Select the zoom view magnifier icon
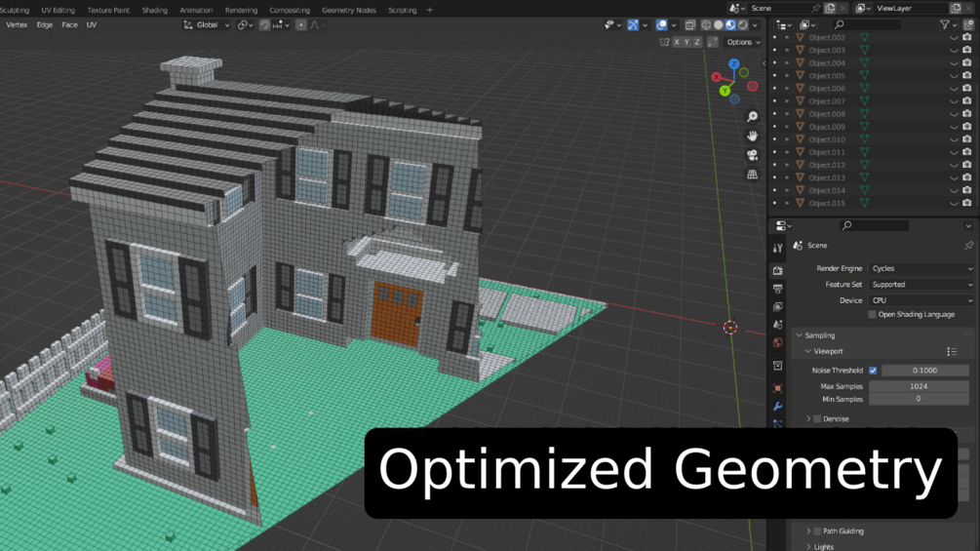980x551 pixels. click(753, 117)
